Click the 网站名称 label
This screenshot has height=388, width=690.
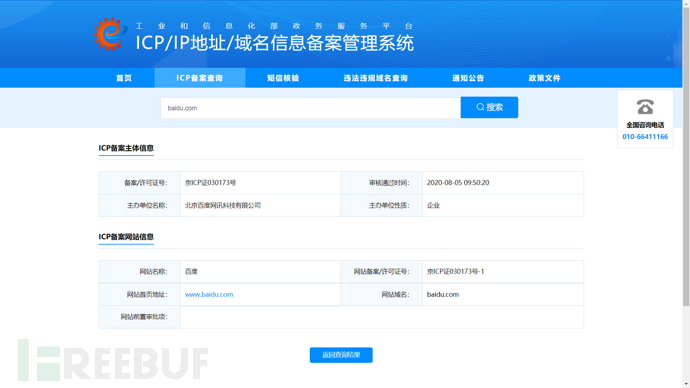[x=153, y=271]
